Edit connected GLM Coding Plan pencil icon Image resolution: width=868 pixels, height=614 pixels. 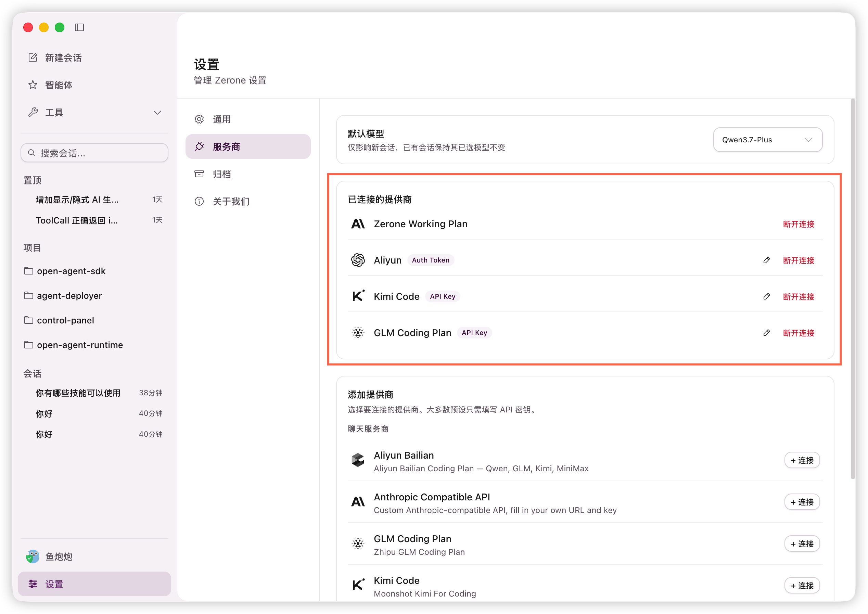pyautogui.click(x=767, y=333)
